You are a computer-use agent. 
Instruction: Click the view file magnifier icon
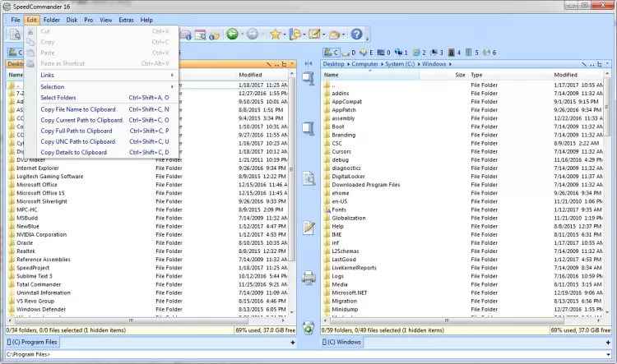coord(308,178)
